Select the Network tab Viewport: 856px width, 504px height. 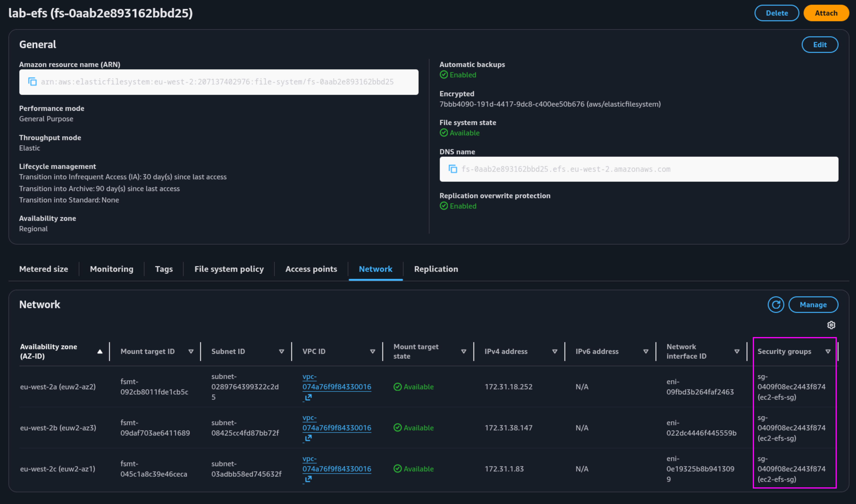click(375, 269)
